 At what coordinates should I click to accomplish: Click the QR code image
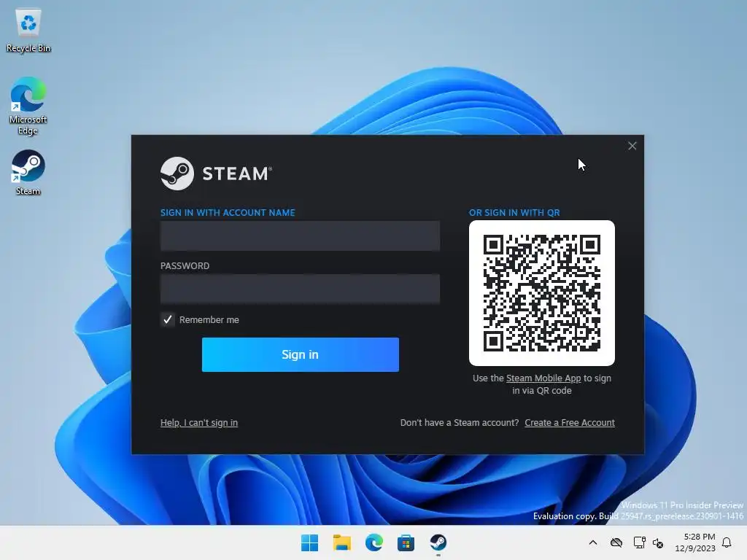tap(542, 293)
